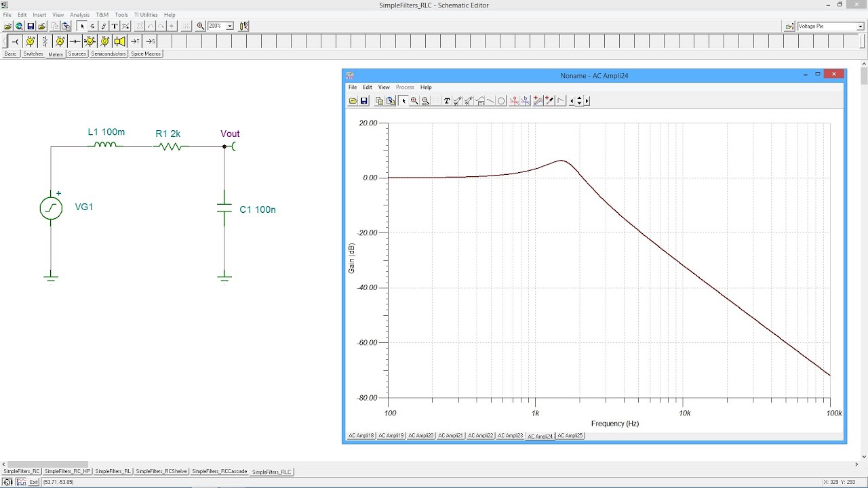Select the VG1 voltage generator symbol

click(x=51, y=208)
